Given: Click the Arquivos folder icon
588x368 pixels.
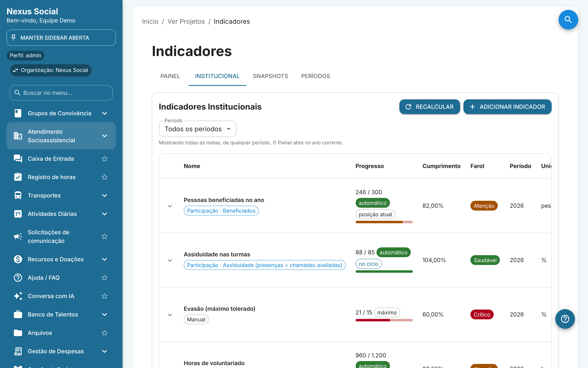Looking at the screenshot, I should click(x=18, y=333).
